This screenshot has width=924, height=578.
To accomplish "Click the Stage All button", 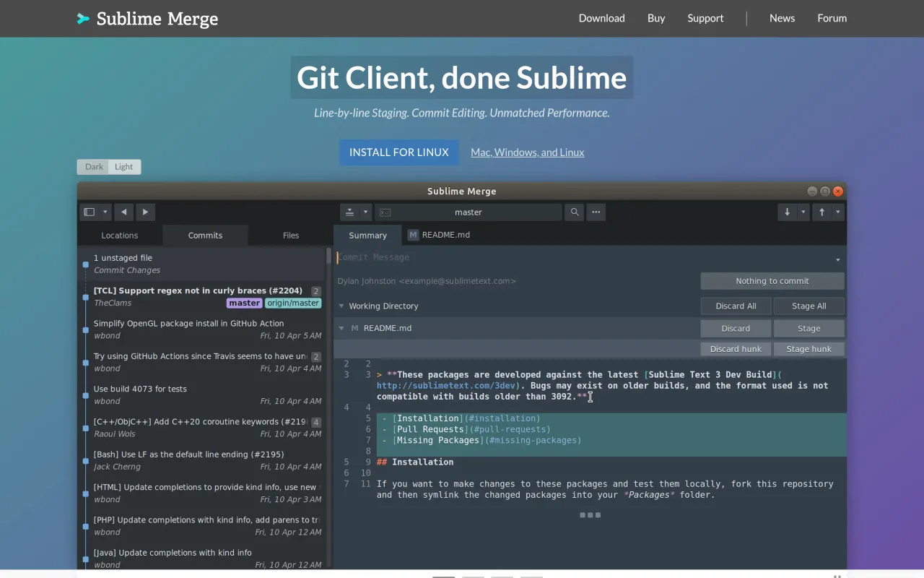I will coord(808,306).
